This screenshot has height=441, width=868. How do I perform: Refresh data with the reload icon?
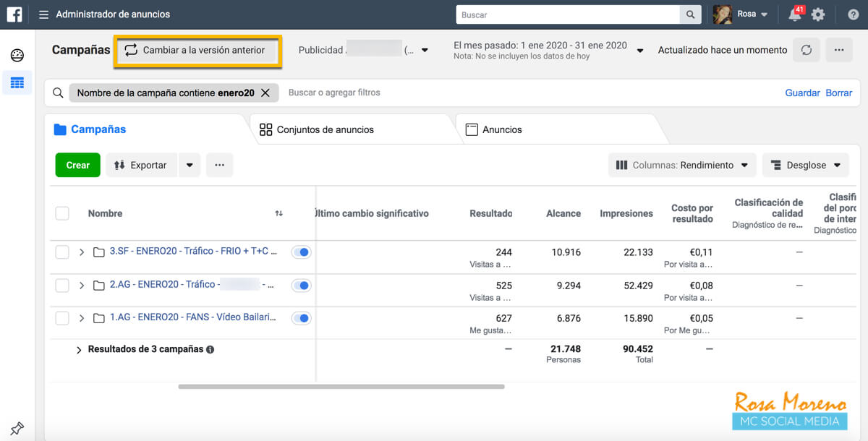(807, 50)
